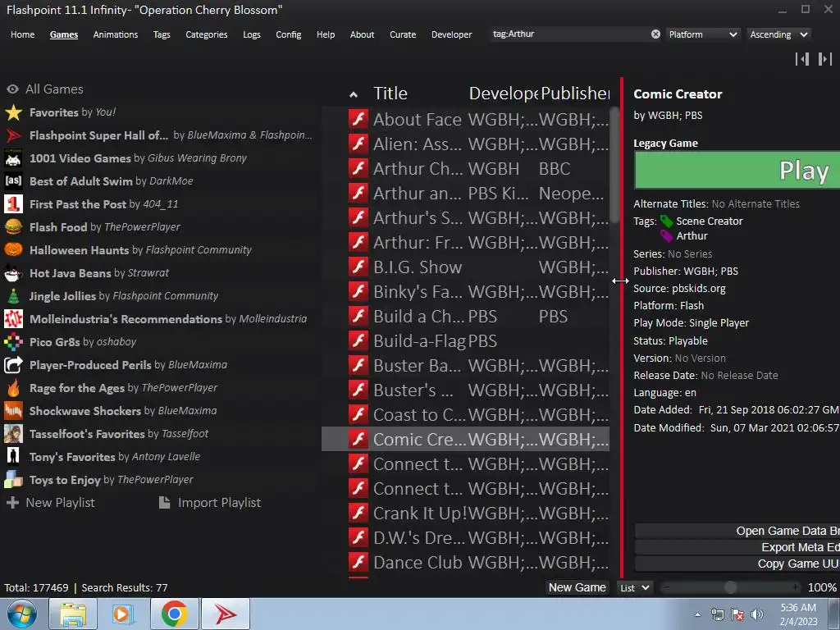Select the Crank It Up! game row
The height and width of the screenshot is (630, 840).
[x=465, y=514]
